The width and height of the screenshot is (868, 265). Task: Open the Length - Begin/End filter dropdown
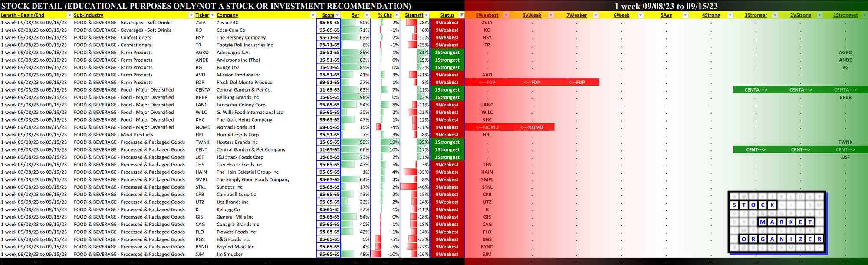(69, 15)
